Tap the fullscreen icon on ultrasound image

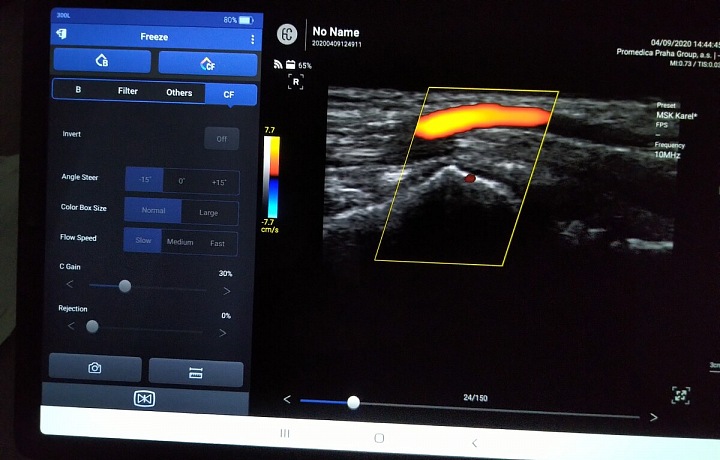(680, 395)
